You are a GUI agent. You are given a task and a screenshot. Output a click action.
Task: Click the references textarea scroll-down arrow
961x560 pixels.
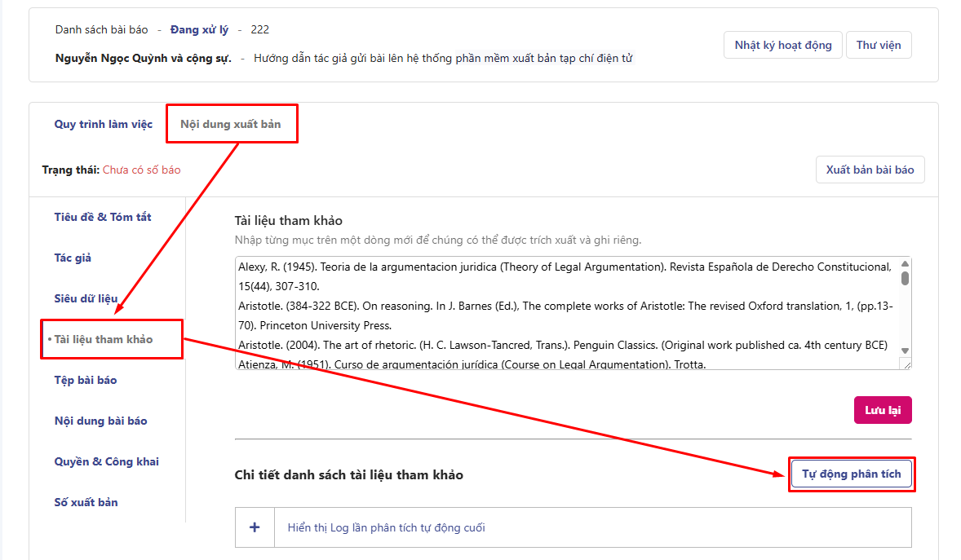click(x=905, y=351)
